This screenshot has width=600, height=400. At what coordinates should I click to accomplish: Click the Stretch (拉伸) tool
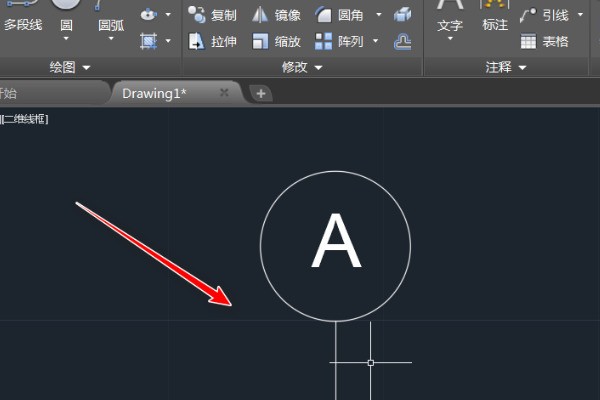(213, 41)
